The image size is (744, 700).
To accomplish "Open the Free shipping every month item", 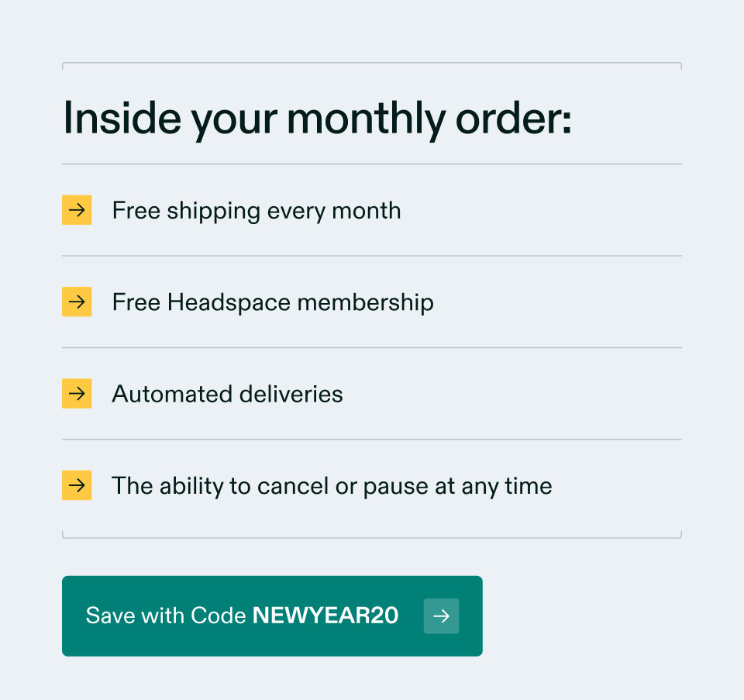I will click(x=257, y=210).
